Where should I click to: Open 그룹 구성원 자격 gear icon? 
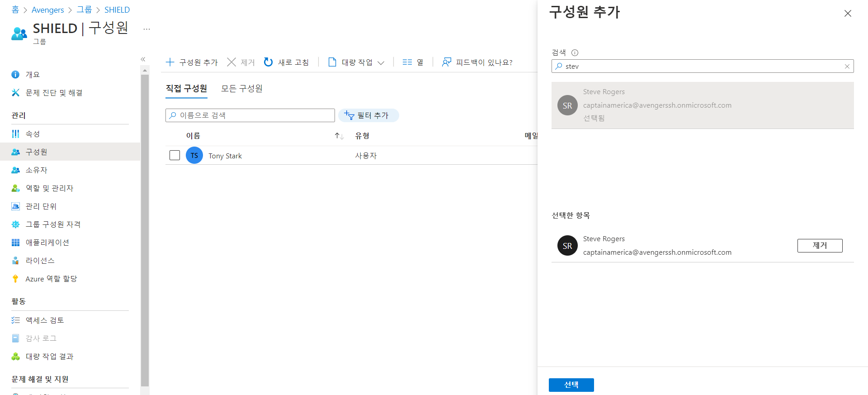[15, 224]
